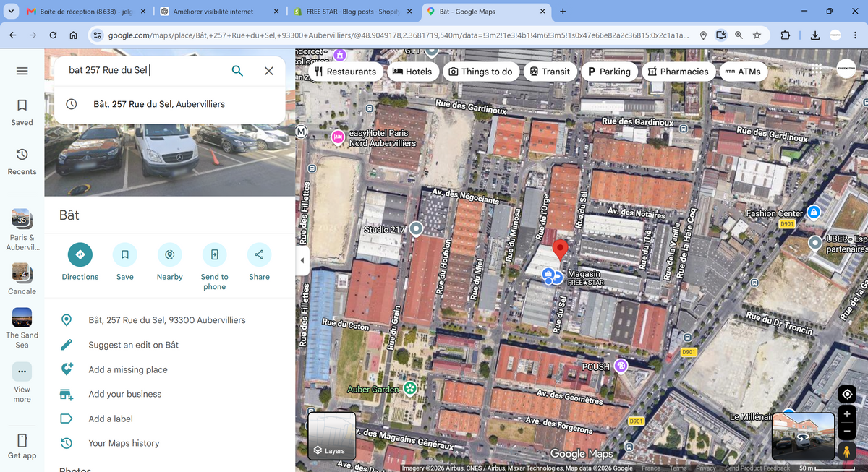
Task: Select the 'Things to do' chip
Action: click(480, 72)
